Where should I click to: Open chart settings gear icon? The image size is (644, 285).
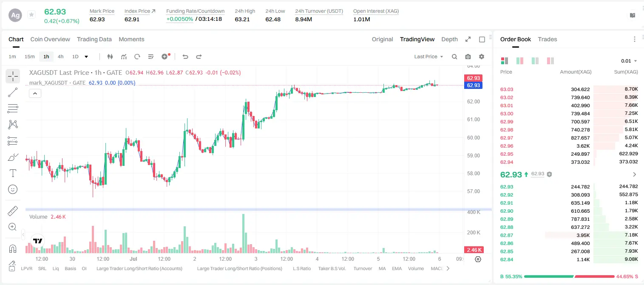point(482,57)
